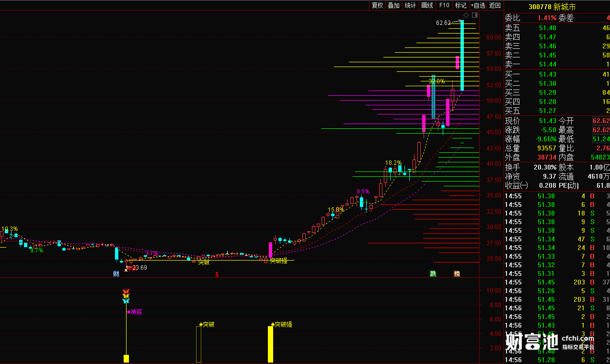The width and height of the screenshot is (610, 364).
Task: Click the 18.2% gain label on chart
Action: coord(393,163)
